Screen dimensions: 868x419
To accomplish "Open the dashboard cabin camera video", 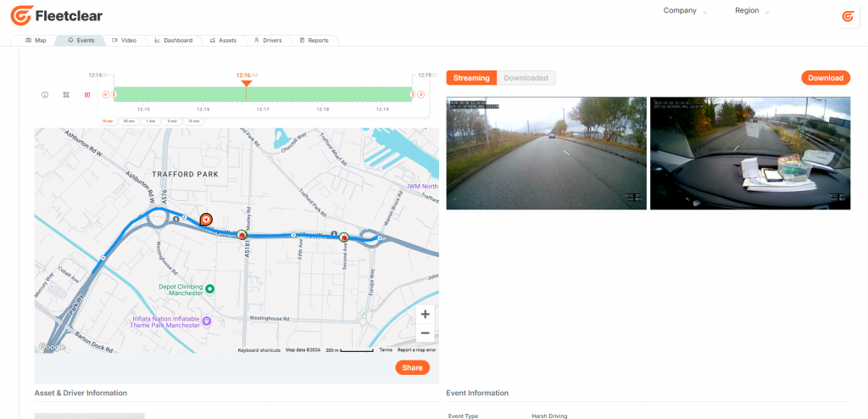I will [750, 153].
